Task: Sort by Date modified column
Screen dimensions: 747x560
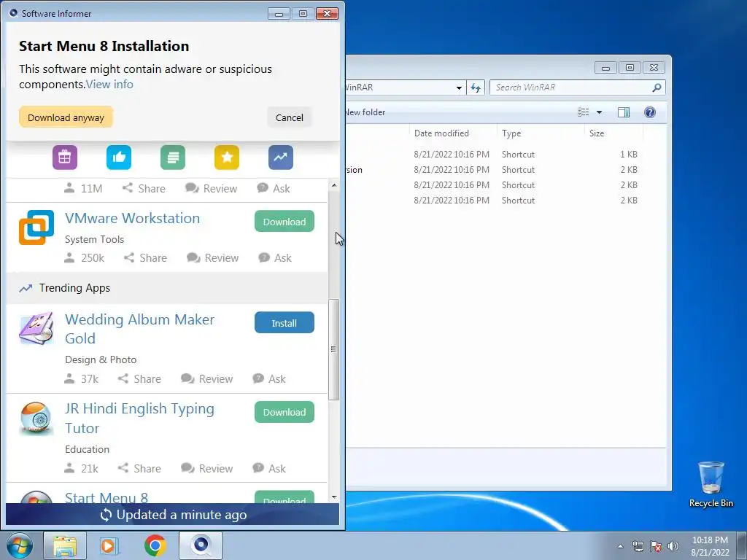Action: pyautogui.click(x=453, y=133)
